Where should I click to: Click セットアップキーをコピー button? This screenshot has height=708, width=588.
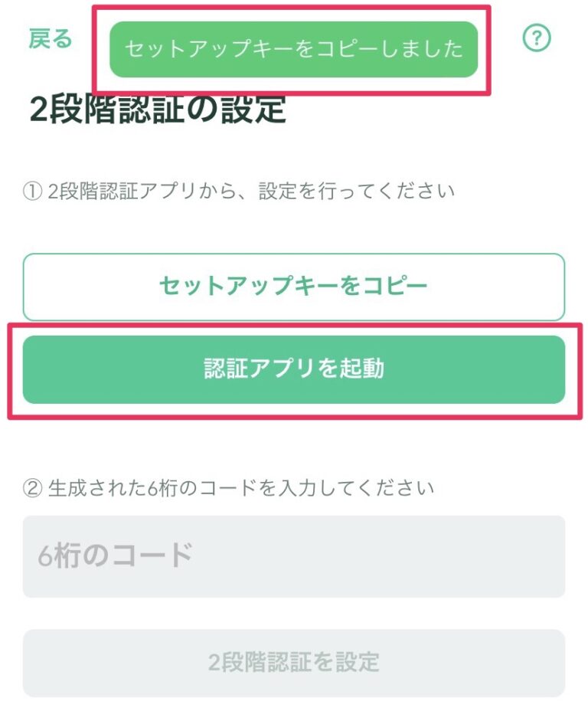[x=294, y=287]
